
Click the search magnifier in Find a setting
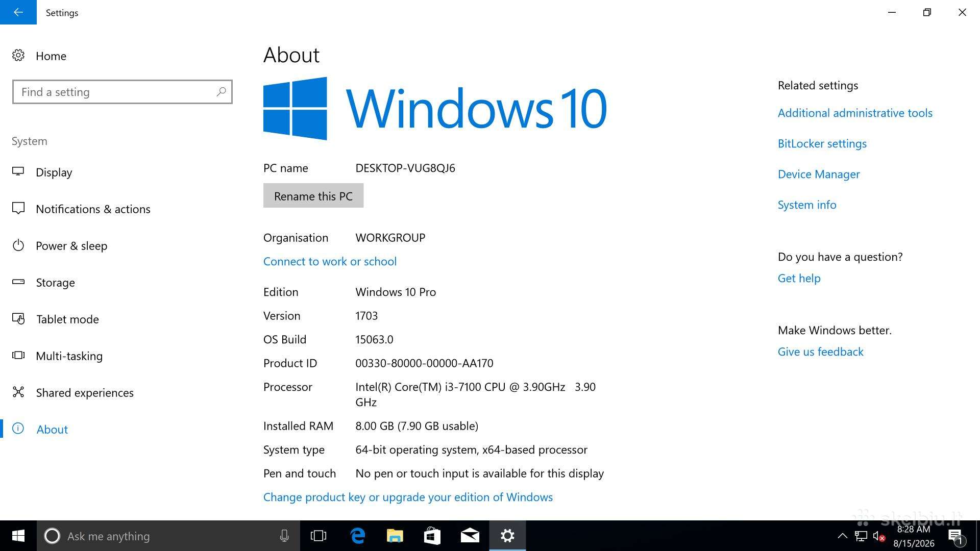[x=221, y=92]
